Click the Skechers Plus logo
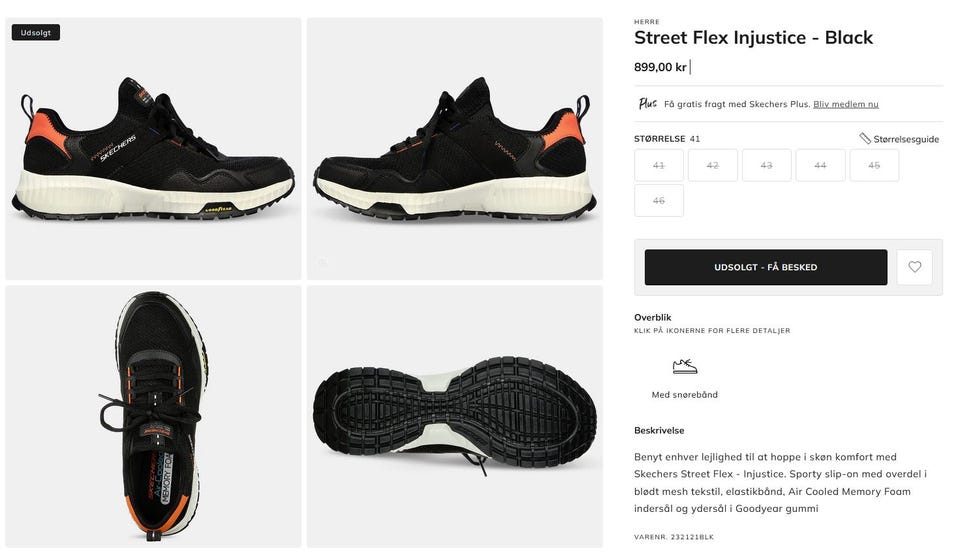This screenshot has width=960, height=553. (x=648, y=104)
